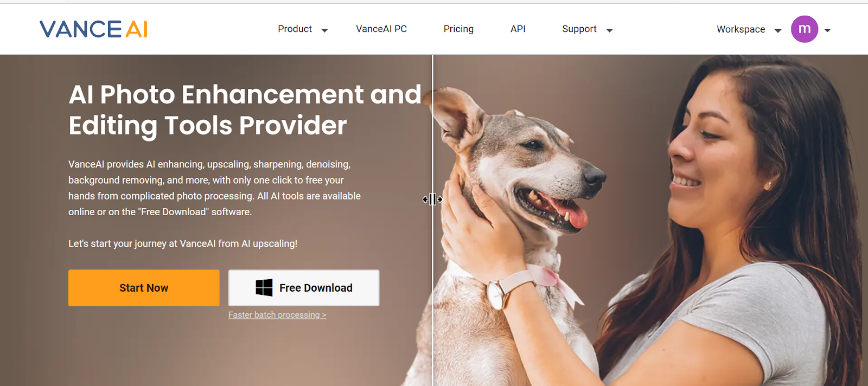
Task: Go to VanceAI PC page
Action: click(x=381, y=29)
